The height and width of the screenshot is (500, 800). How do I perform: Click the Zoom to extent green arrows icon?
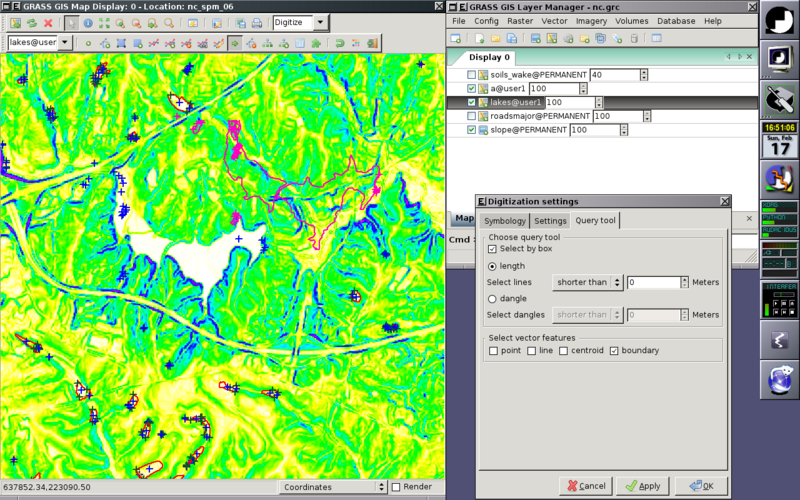(x=104, y=23)
